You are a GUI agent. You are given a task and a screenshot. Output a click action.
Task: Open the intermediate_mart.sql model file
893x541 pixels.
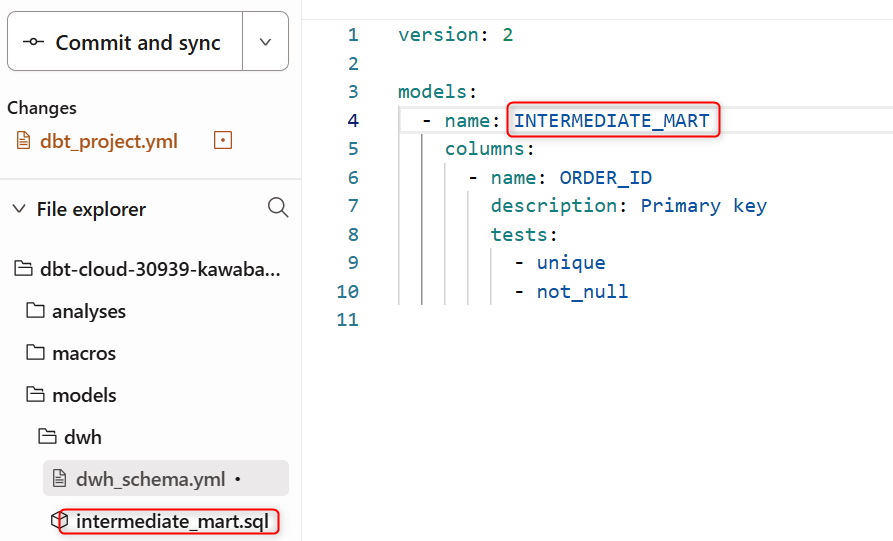[x=172, y=521]
